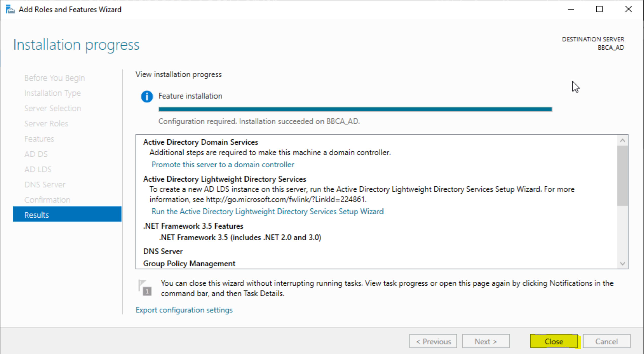Click the BBCA_AD server name at top right
Image resolution: width=644 pixels, height=354 pixels.
click(x=611, y=47)
